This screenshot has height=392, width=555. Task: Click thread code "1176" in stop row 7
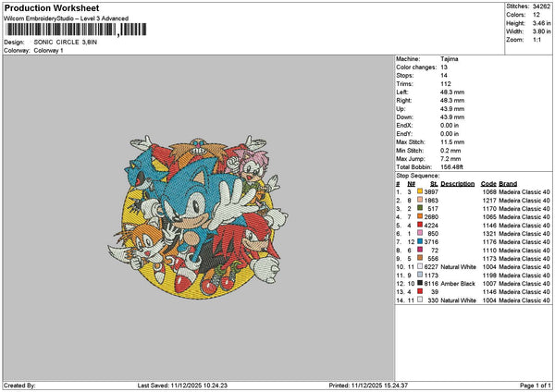(x=489, y=241)
